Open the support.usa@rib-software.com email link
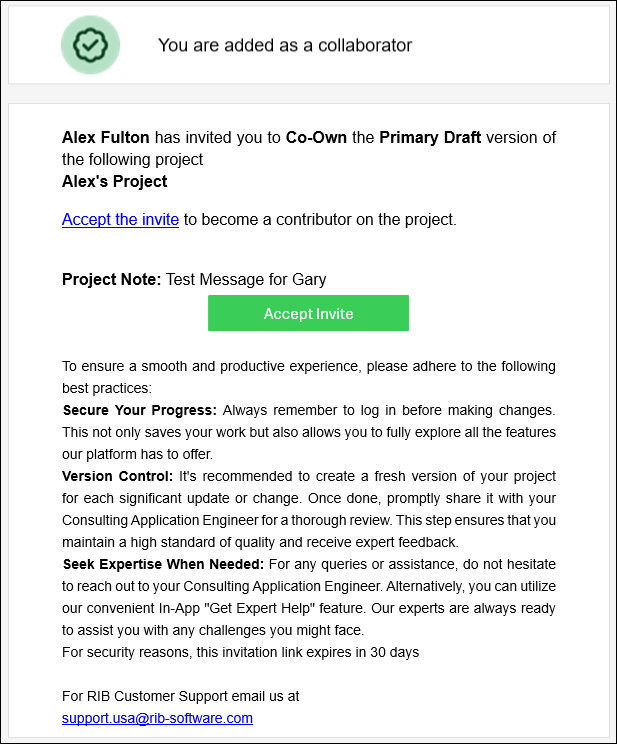 [x=157, y=718]
